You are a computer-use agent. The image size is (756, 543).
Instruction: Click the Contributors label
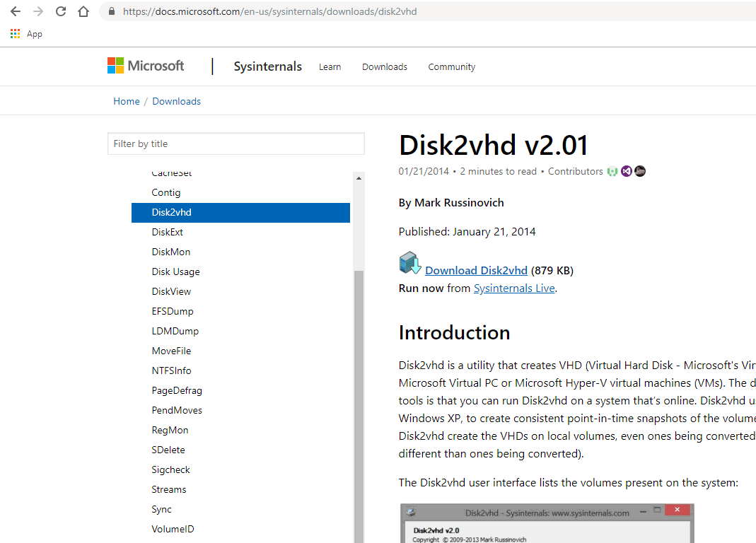[x=575, y=171]
